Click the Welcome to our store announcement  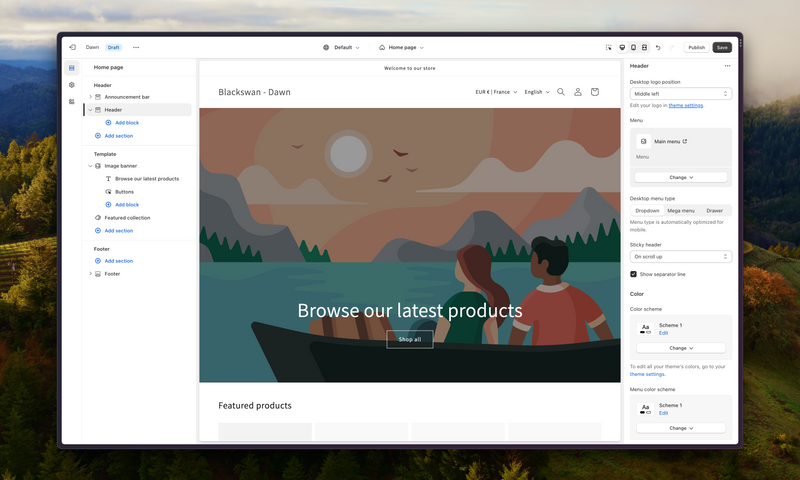(x=410, y=68)
